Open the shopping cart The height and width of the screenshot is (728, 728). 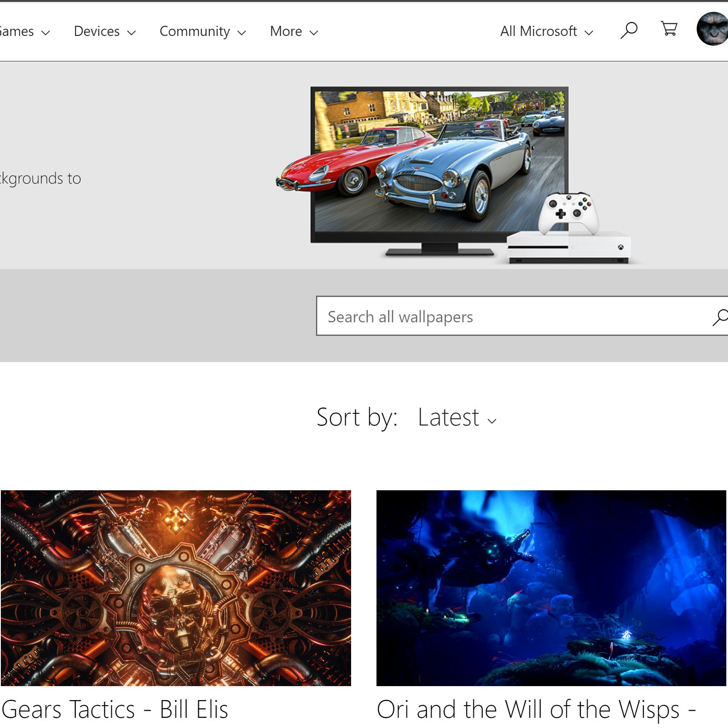pos(670,30)
